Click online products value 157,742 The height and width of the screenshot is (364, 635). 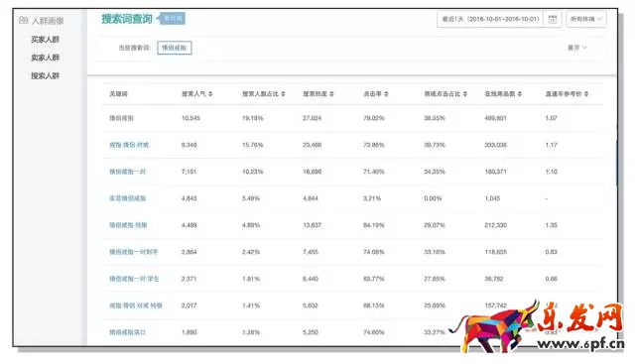[x=496, y=305]
